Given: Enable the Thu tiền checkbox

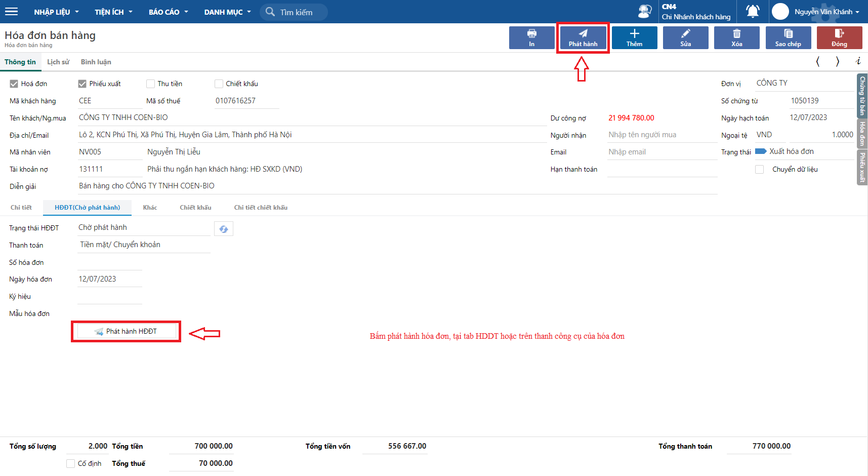Looking at the screenshot, I should (150, 84).
